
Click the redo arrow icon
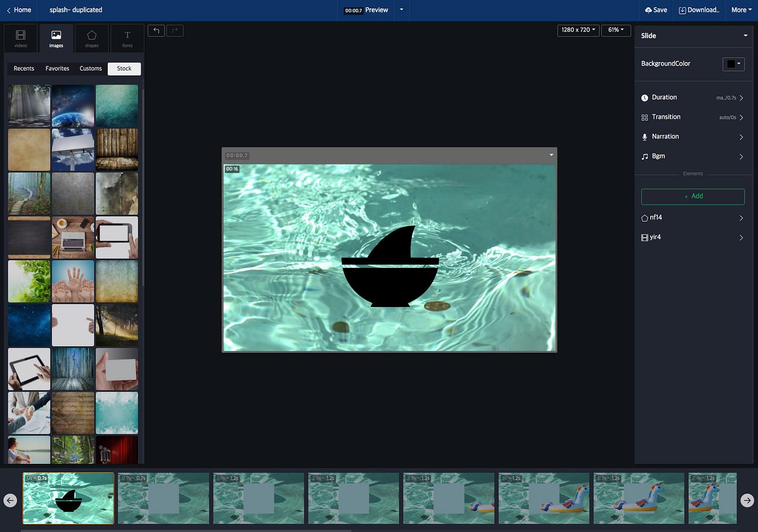click(x=175, y=31)
